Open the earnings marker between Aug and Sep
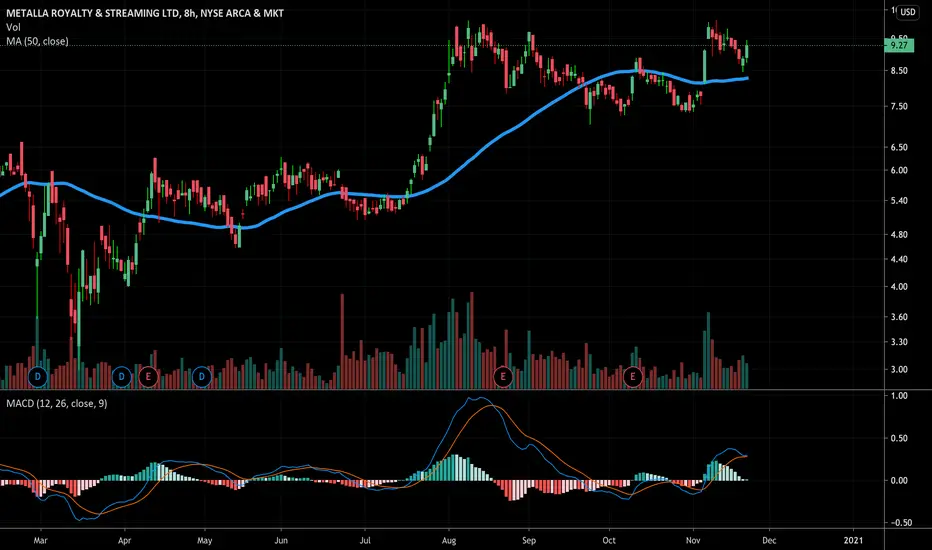 503,376
